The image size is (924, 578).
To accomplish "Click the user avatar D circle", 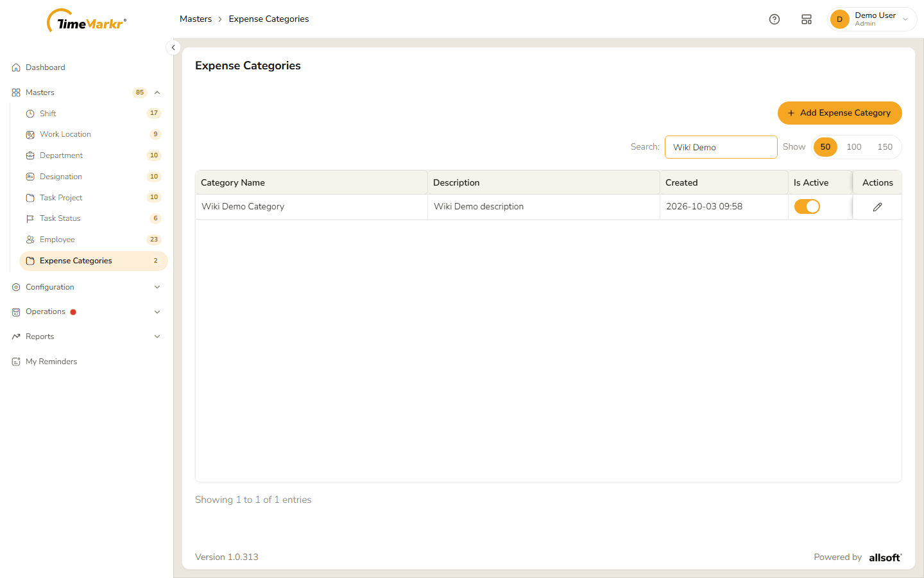I will [x=839, y=19].
